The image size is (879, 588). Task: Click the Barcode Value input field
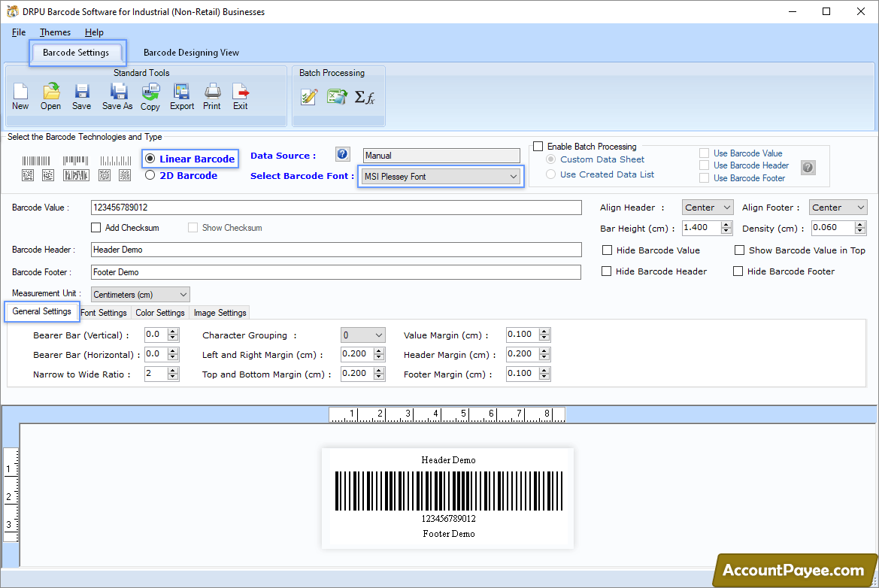pyautogui.click(x=336, y=208)
